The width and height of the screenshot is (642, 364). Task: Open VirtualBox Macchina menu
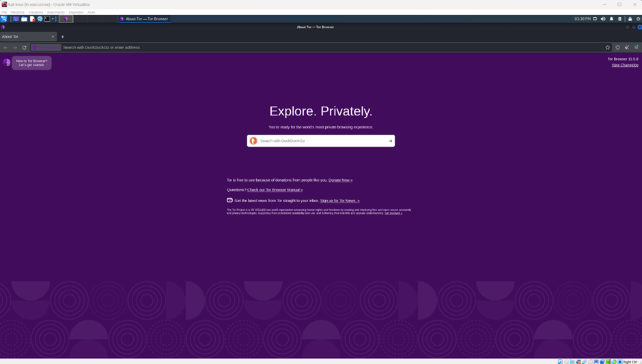click(x=18, y=12)
